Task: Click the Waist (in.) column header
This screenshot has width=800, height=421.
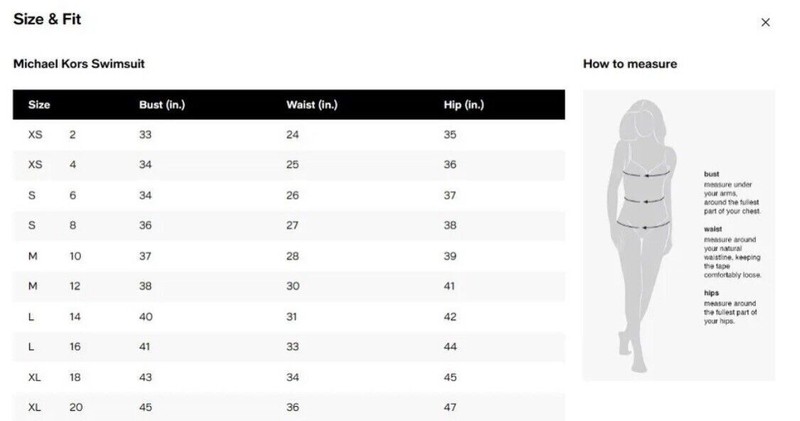Action: [312, 105]
